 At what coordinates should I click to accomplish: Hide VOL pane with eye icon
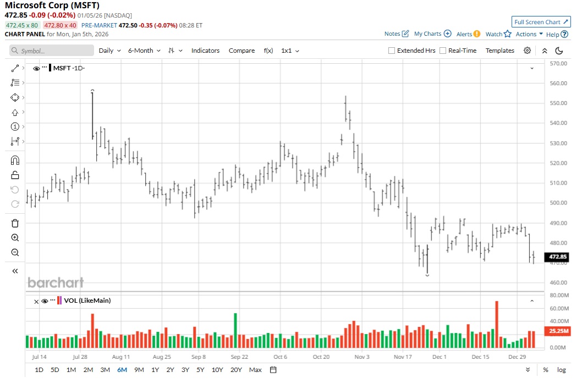(45, 301)
